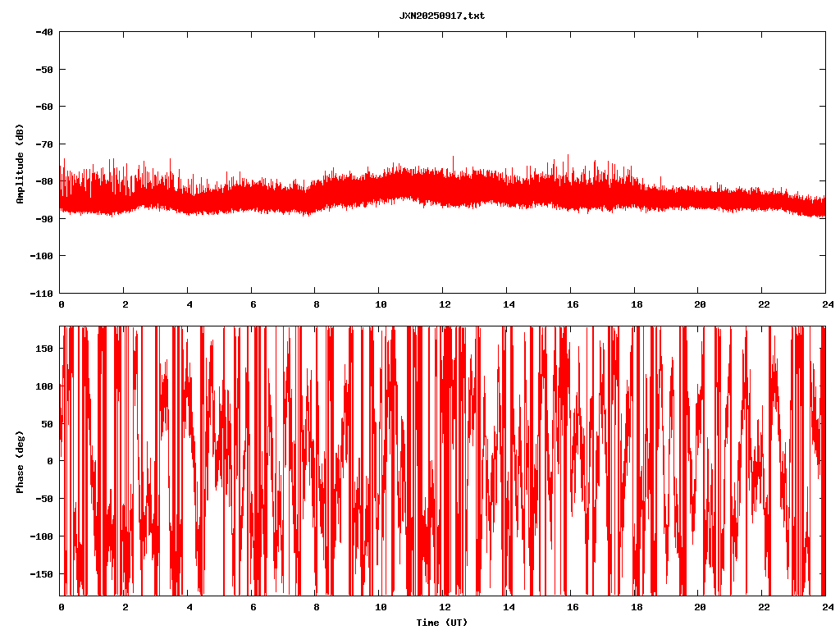Click the Time (UT) axis label
Viewport: 840px width, 630px height.
click(441, 622)
